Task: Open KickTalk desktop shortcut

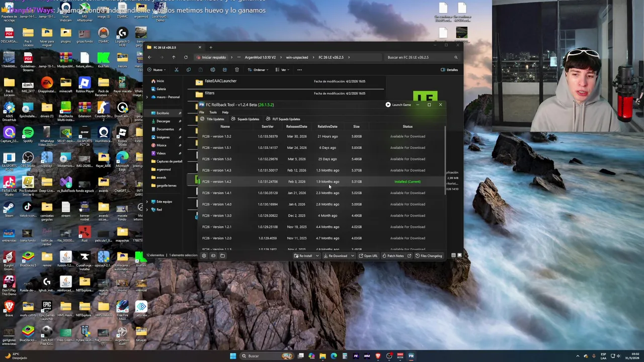Action: coord(103,60)
